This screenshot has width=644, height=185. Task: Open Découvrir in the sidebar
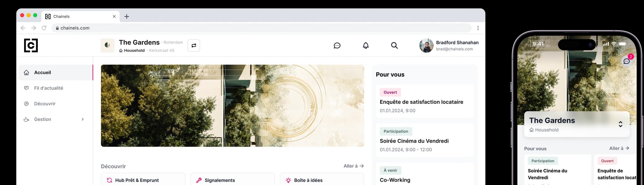[x=56, y=104]
